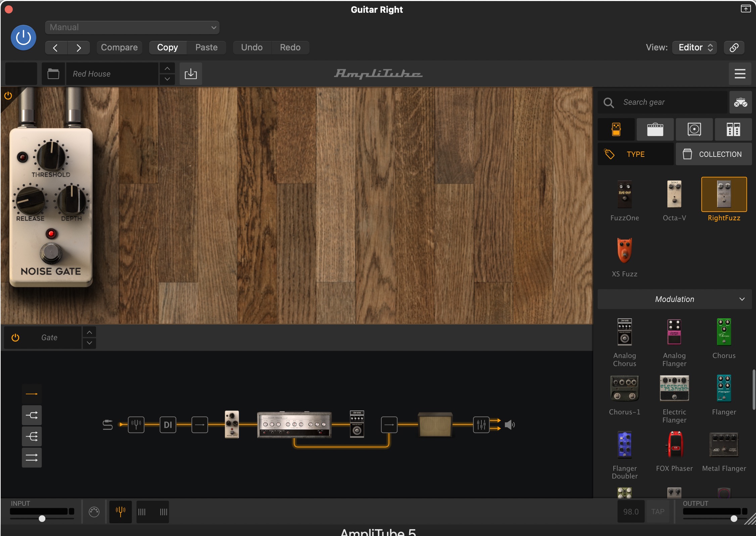The height and width of the screenshot is (536, 756).
Task: Click in the Search gear field
Action: (x=662, y=102)
